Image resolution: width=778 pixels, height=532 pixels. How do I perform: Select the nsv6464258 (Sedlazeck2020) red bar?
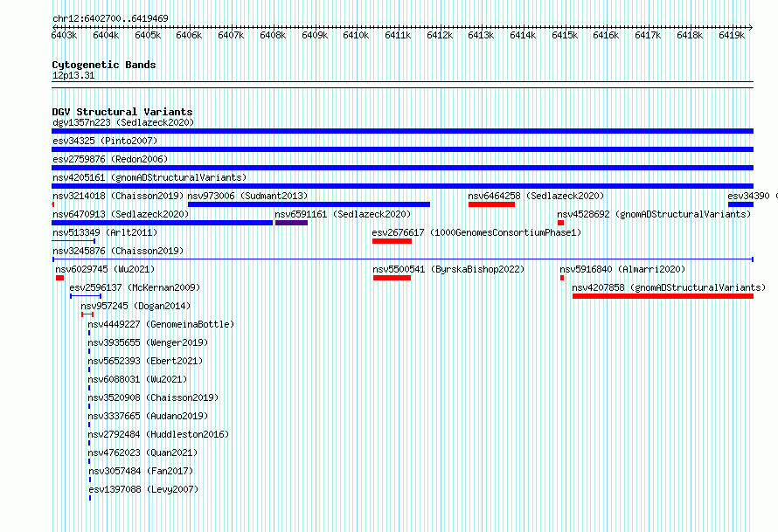[491, 204]
